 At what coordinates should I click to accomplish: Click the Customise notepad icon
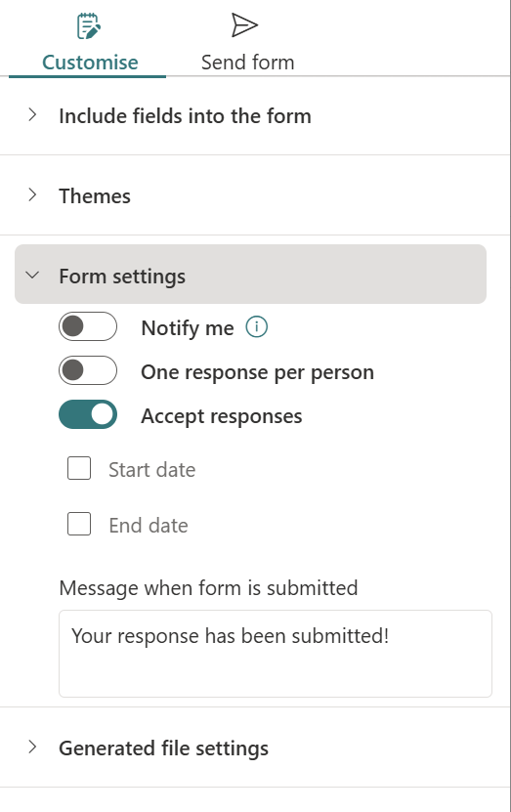coord(89,25)
